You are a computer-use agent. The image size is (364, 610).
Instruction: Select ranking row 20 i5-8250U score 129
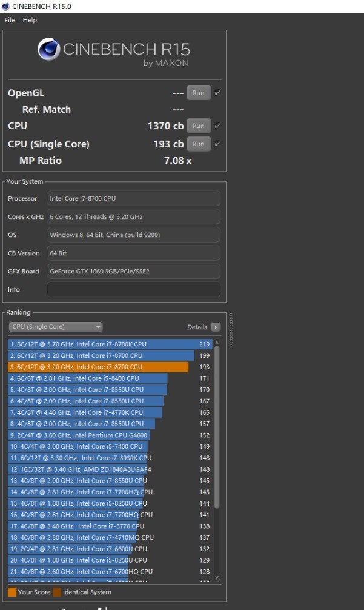tap(110, 560)
